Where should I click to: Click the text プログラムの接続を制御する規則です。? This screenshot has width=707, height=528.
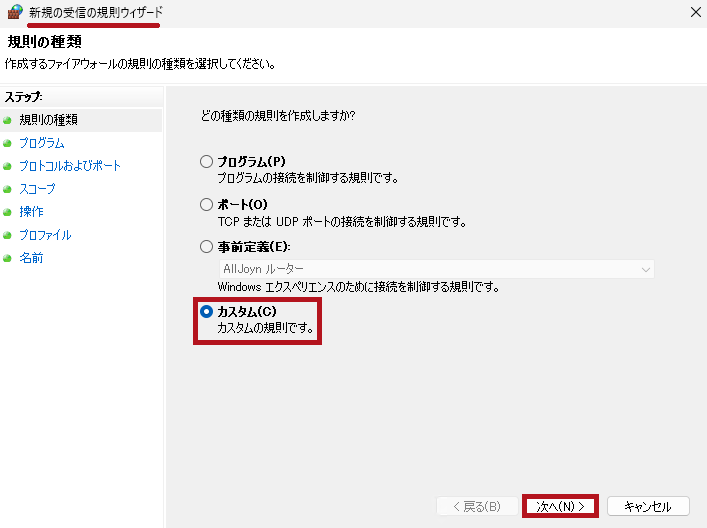pos(308,178)
